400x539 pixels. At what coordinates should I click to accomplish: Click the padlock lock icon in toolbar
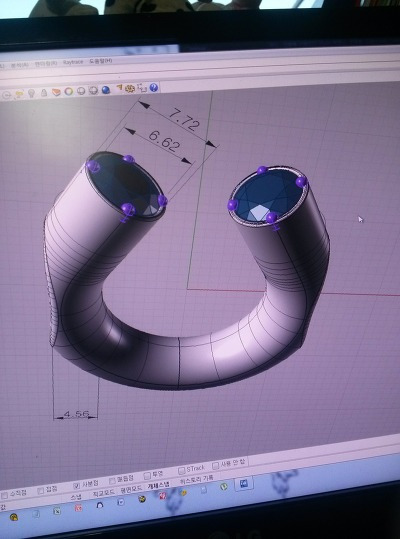(44, 93)
